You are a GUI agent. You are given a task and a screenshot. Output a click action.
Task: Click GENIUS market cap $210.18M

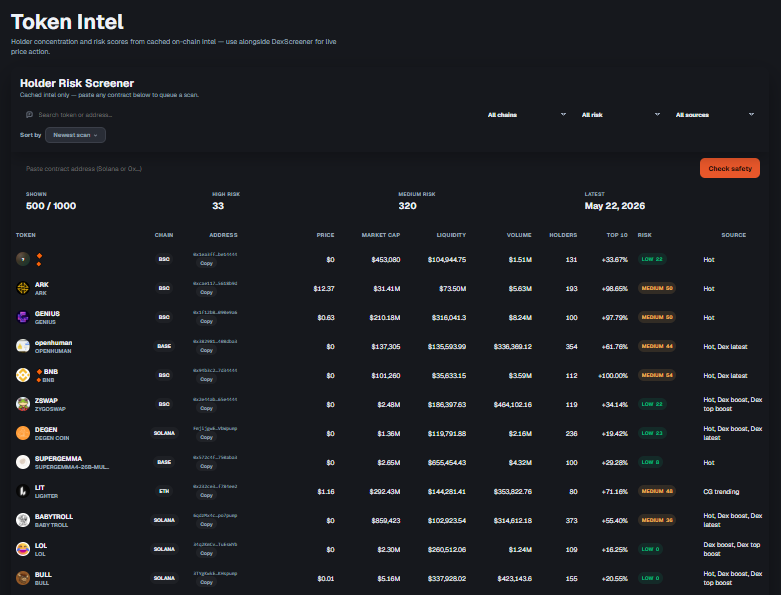click(x=385, y=317)
